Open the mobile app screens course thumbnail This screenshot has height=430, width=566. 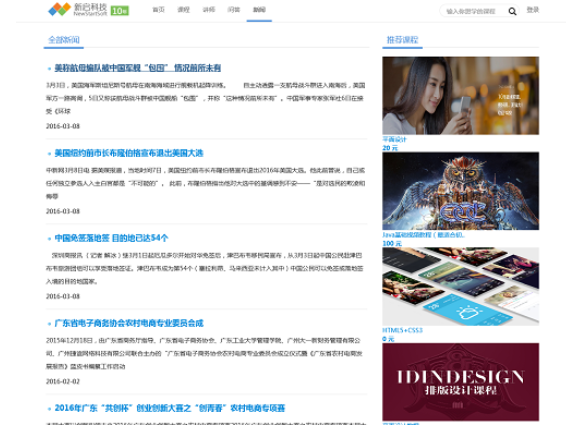click(x=461, y=286)
